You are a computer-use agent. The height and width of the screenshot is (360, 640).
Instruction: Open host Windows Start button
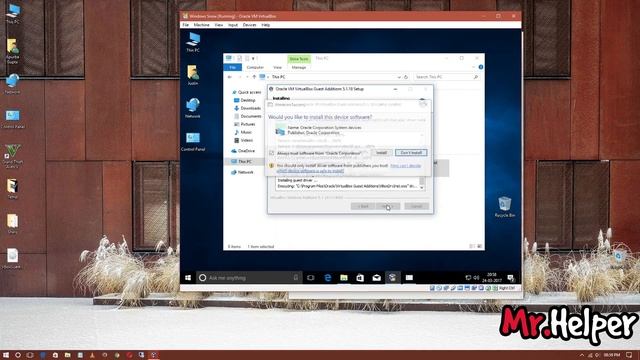[x=6, y=355]
